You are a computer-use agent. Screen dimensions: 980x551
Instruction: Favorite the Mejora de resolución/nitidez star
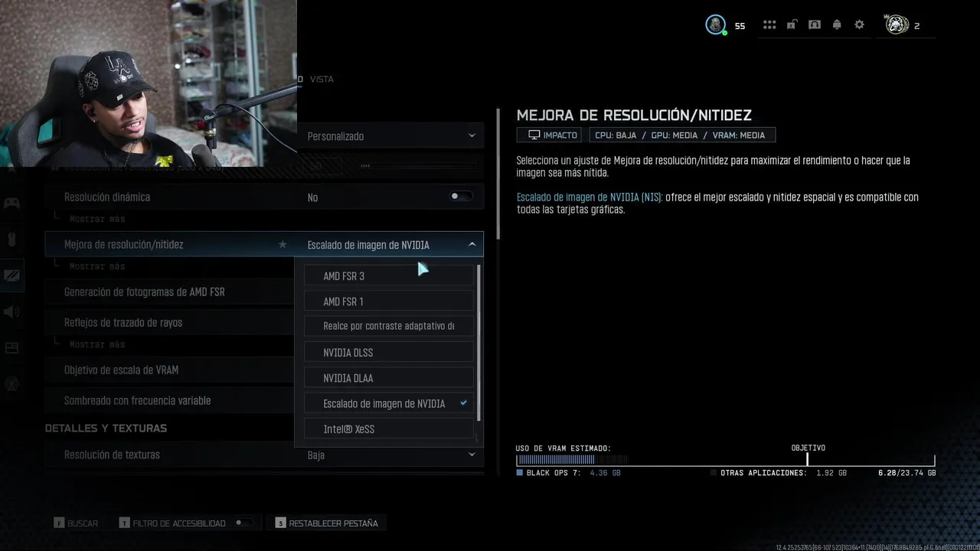[x=283, y=244]
